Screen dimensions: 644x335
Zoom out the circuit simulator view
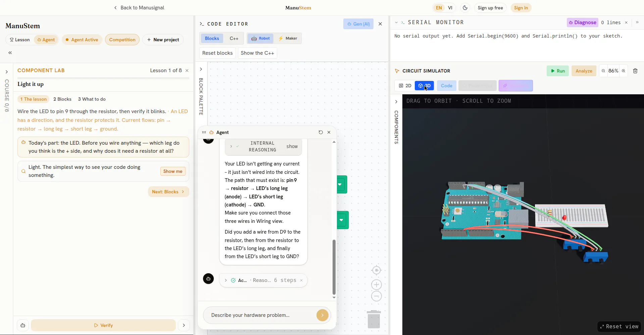[603, 71]
